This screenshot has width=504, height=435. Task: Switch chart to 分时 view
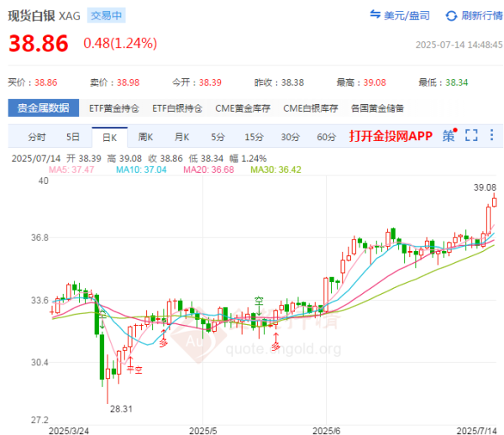coord(37,137)
